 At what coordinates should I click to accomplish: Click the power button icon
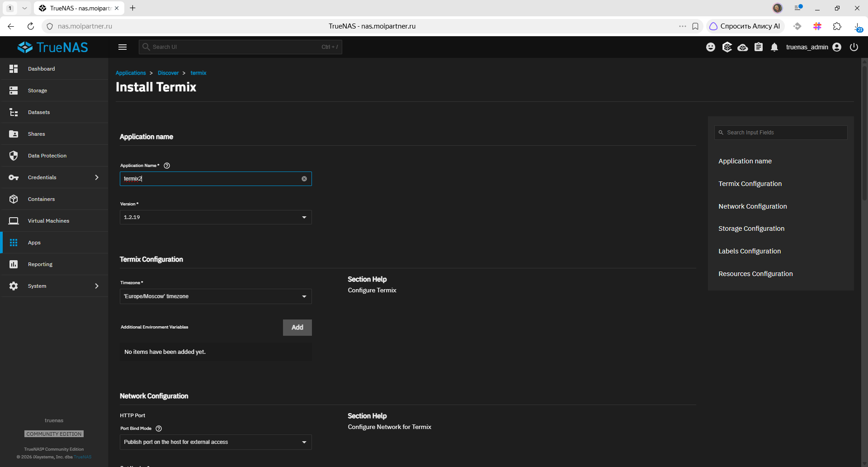tap(854, 47)
